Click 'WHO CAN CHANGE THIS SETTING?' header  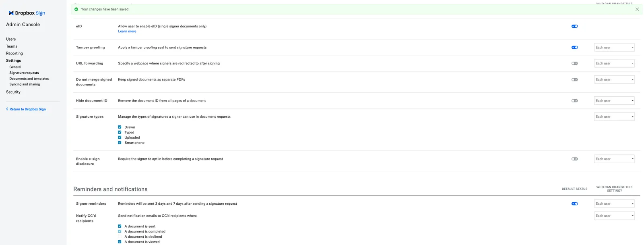[x=614, y=189]
